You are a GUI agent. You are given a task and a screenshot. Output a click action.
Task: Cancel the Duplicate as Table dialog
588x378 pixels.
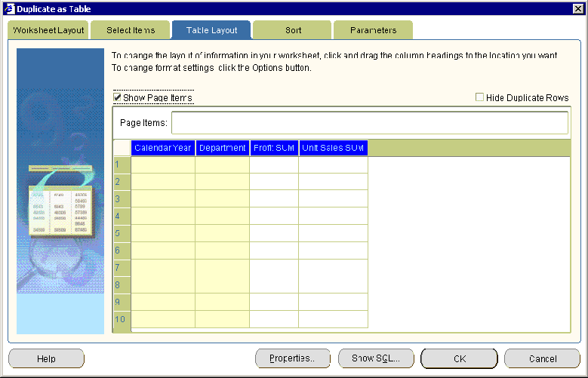tap(542, 359)
